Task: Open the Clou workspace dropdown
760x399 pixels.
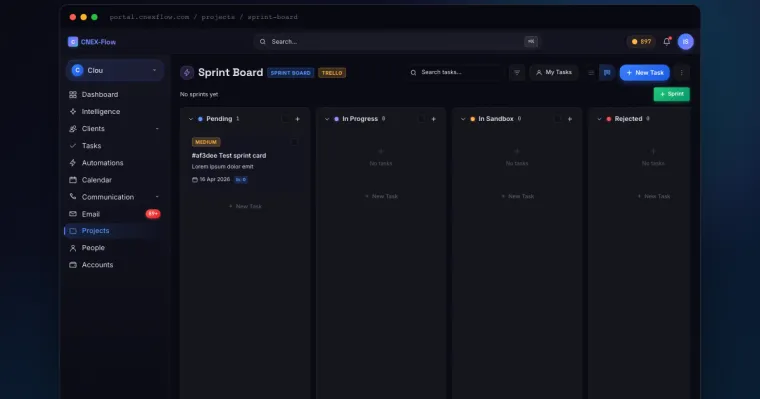Action: pos(115,70)
